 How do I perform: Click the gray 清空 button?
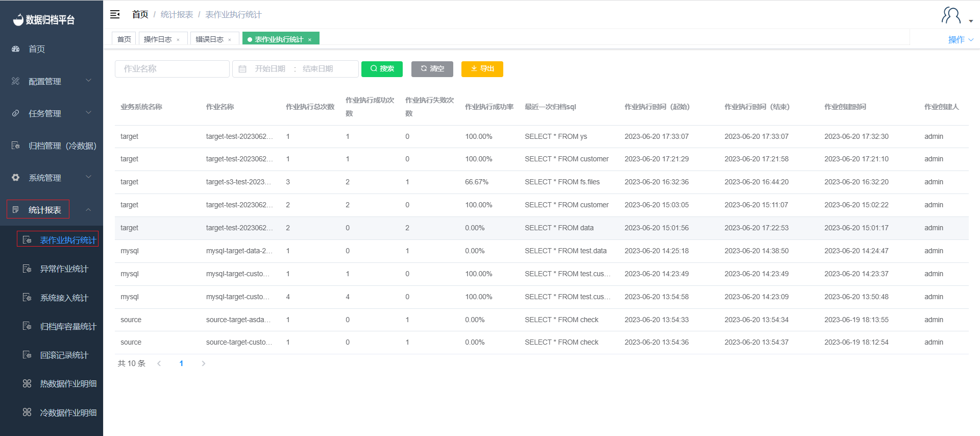tap(432, 69)
